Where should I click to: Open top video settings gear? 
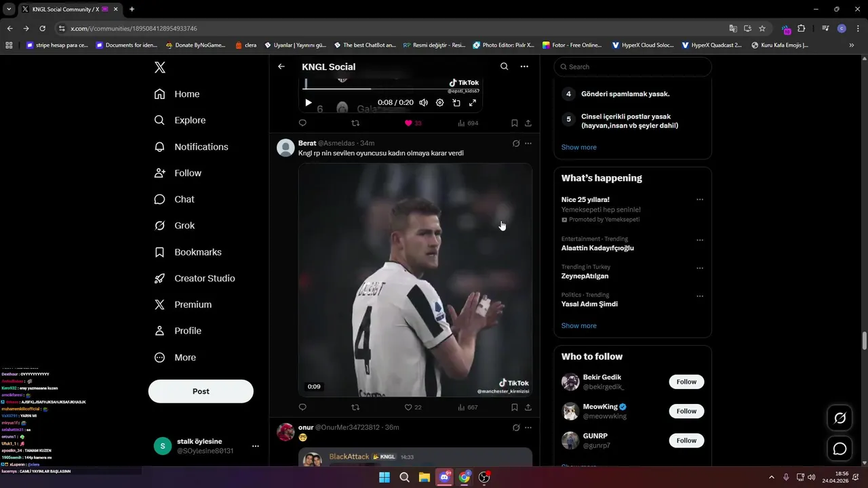coord(440,102)
